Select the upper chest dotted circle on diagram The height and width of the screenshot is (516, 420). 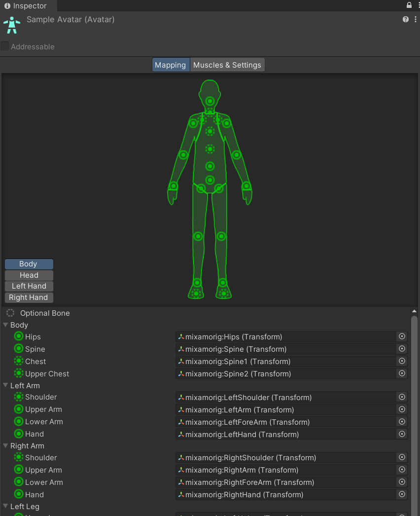[x=210, y=131]
